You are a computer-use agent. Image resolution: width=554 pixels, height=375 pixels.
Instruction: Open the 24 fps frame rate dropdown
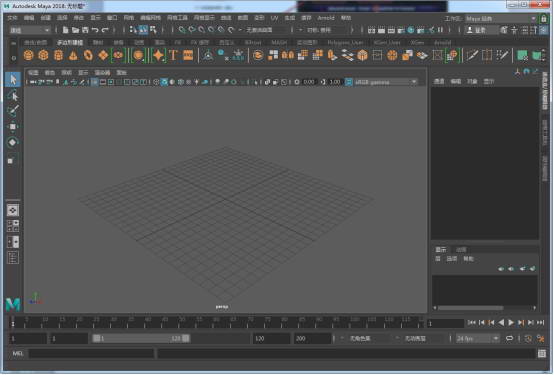[x=477, y=339]
